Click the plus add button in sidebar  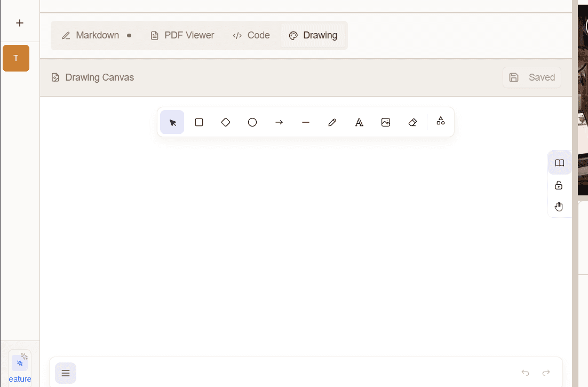[x=20, y=23]
